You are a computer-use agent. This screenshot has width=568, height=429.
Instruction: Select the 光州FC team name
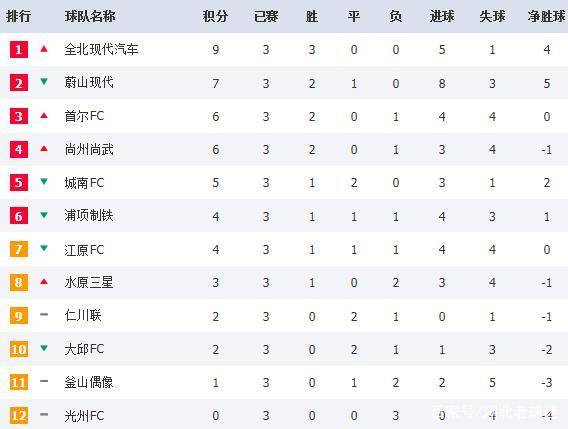[x=84, y=416]
